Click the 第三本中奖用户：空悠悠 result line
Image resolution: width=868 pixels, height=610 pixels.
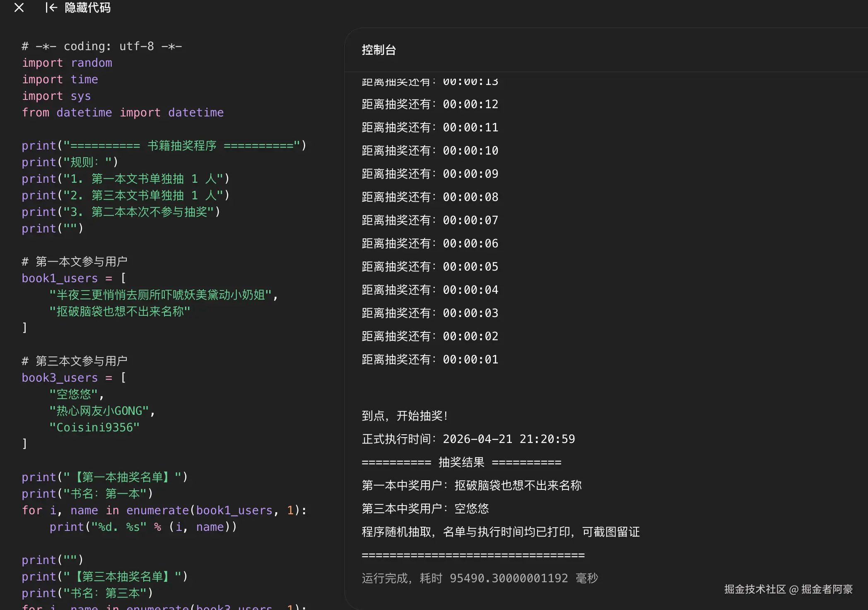click(x=425, y=509)
